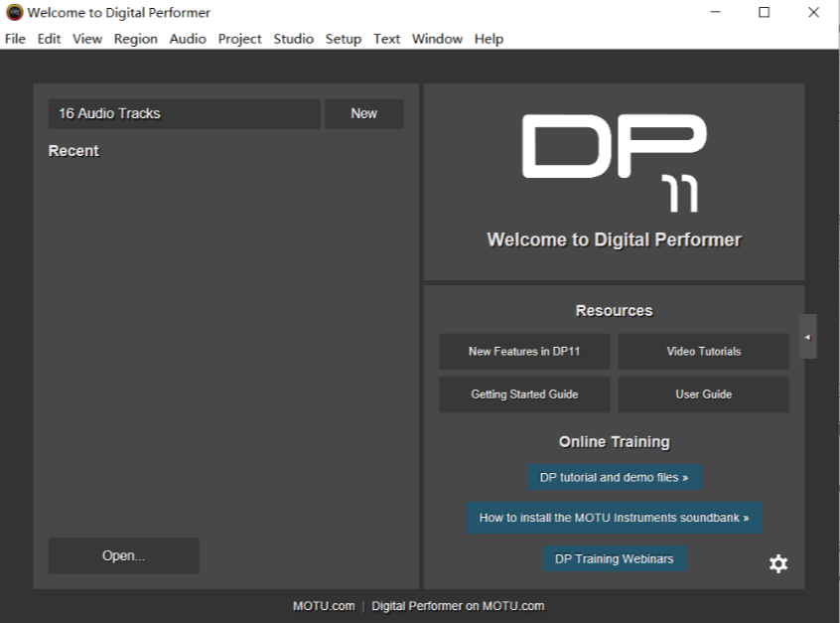Open New Features in DP11
840x623 pixels.
524,351
